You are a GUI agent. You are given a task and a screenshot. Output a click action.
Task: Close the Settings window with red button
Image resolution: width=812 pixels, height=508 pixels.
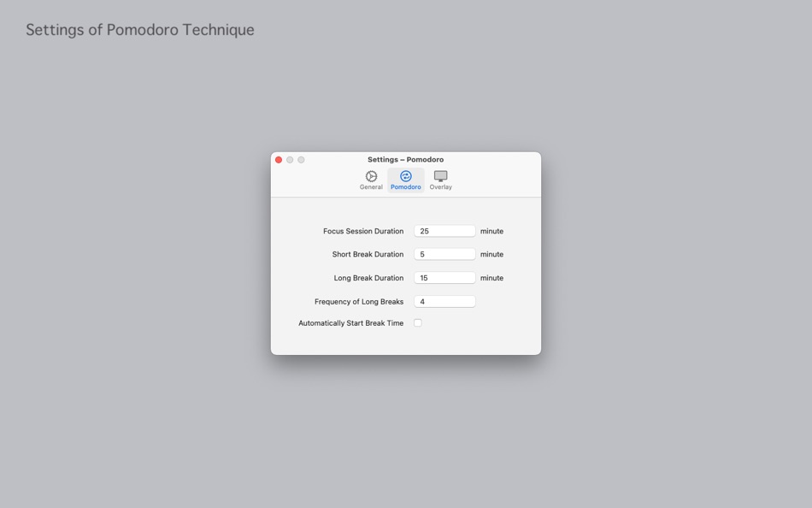click(x=279, y=160)
